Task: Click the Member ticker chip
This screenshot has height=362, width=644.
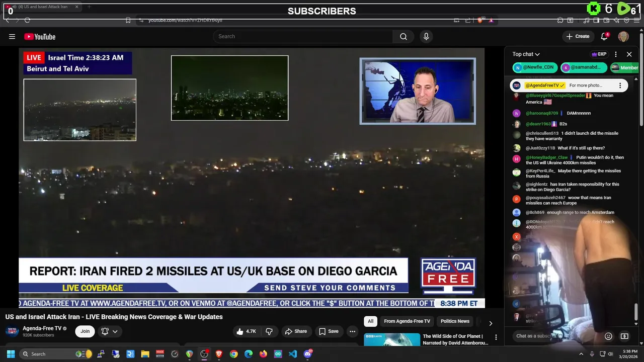Action: pyautogui.click(x=624, y=67)
